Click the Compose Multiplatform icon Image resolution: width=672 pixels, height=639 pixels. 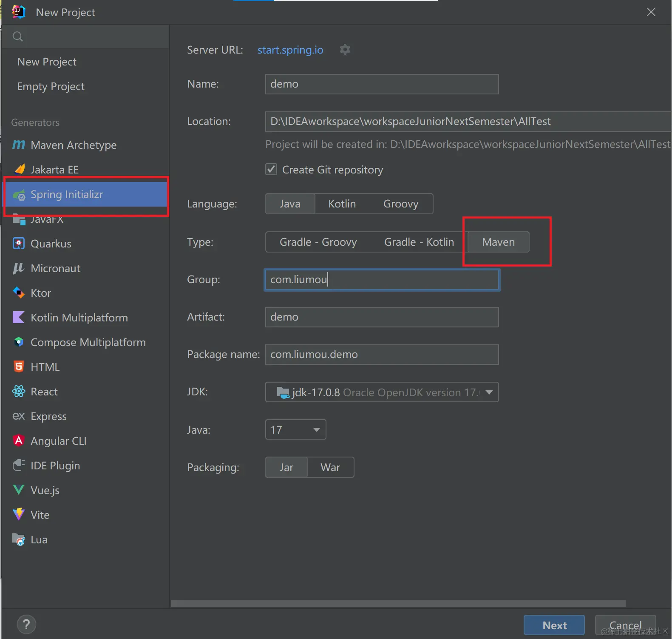[x=19, y=342]
